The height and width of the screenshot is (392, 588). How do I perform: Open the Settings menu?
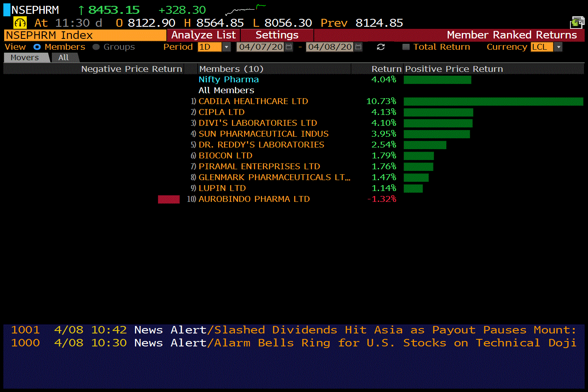tap(277, 35)
